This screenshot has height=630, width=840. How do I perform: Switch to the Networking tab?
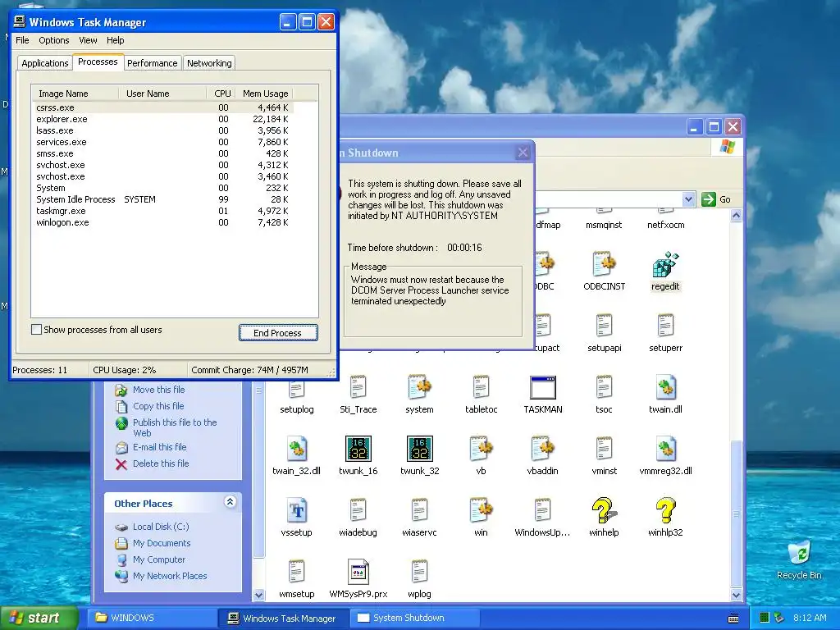point(209,63)
